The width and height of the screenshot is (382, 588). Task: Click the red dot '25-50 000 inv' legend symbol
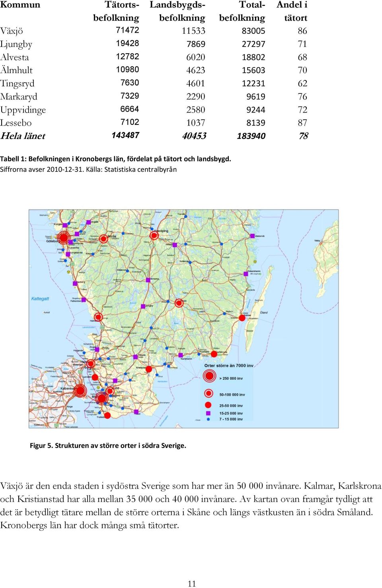208,405
